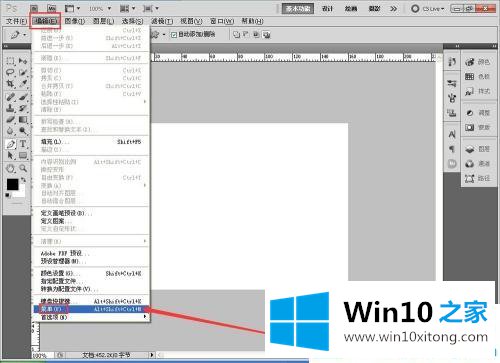Open the History panel icon
The width and height of the screenshot is (500, 363).
pyautogui.click(x=452, y=62)
